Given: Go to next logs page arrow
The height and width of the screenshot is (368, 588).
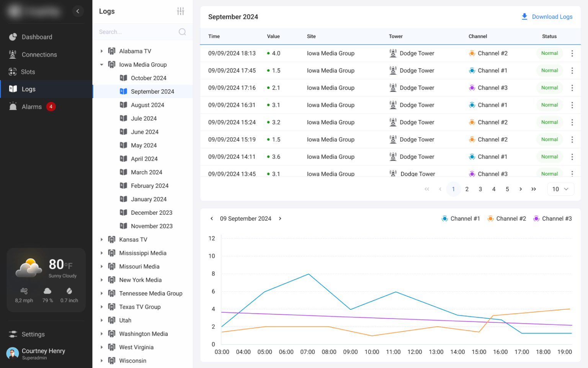Looking at the screenshot, I should 521,189.
